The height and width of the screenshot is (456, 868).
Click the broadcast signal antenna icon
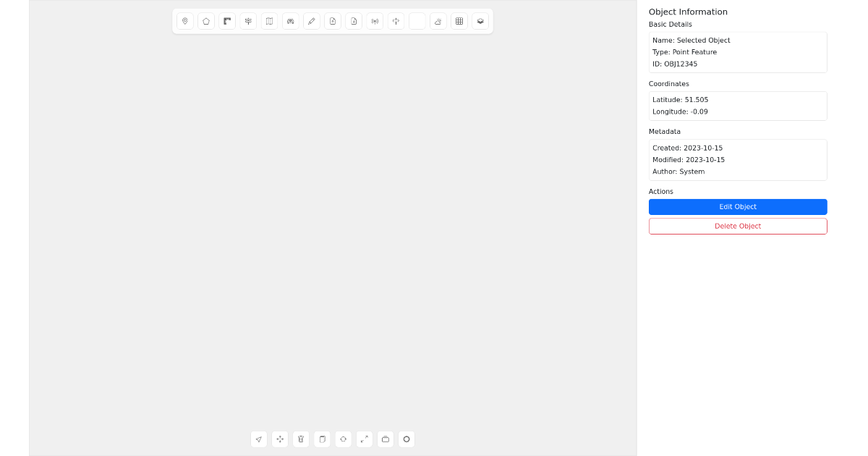click(x=375, y=21)
